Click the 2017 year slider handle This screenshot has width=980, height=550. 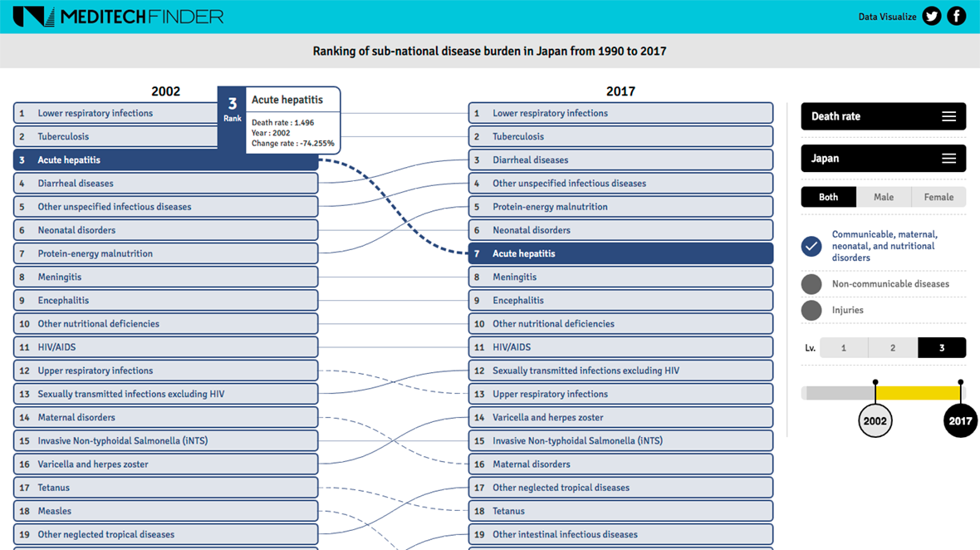coord(960,420)
